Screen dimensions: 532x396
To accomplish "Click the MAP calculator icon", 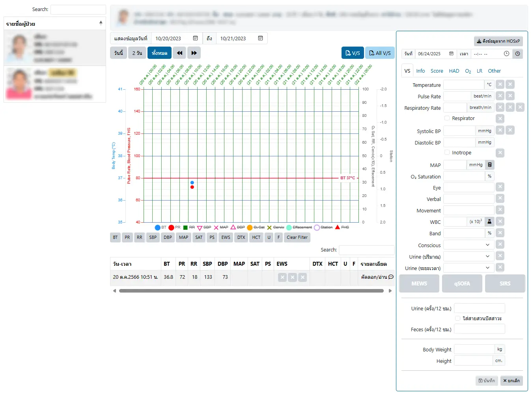I will click(489, 165).
